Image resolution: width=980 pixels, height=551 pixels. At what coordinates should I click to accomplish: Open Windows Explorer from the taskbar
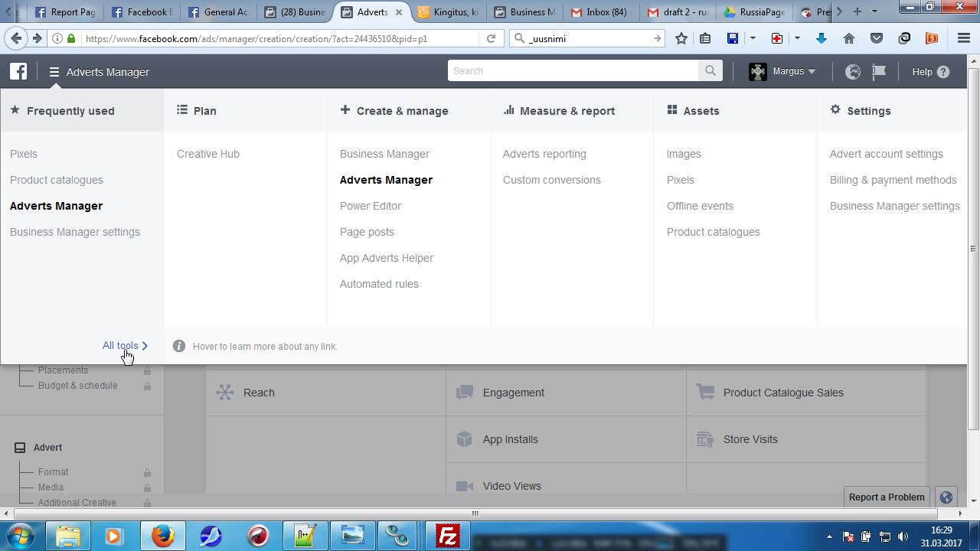68,536
